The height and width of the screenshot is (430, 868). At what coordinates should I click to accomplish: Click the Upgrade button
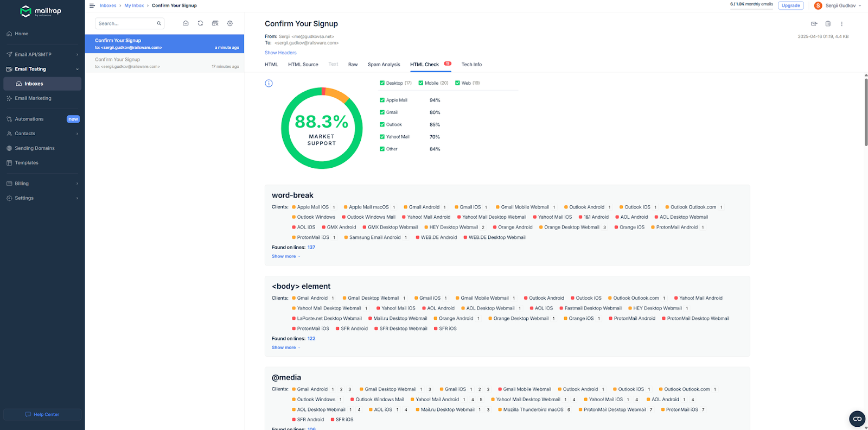click(791, 5)
